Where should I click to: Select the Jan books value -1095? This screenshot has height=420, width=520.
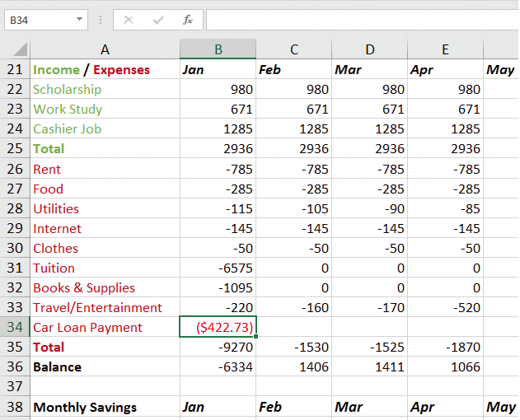218,287
